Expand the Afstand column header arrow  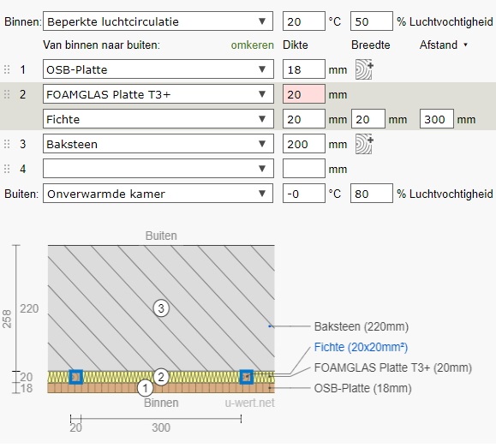pos(466,45)
